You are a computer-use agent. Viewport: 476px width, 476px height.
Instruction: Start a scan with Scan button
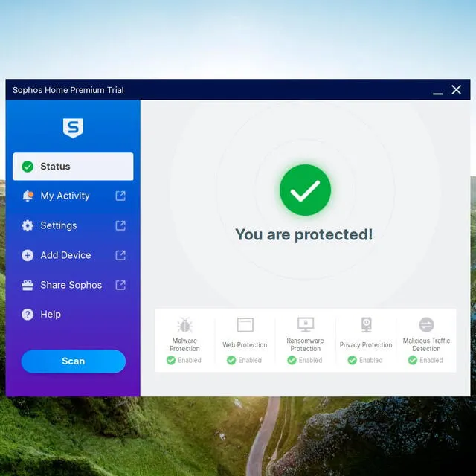[x=73, y=361]
